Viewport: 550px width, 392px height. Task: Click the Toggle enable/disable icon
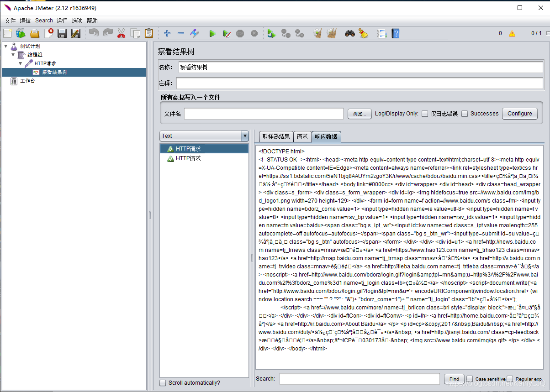(195, 33)
